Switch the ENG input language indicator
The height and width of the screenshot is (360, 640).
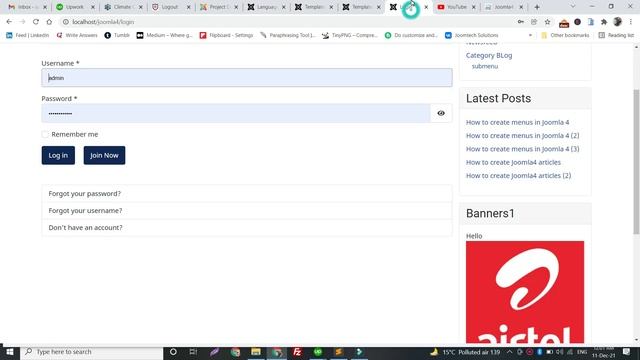582,352
